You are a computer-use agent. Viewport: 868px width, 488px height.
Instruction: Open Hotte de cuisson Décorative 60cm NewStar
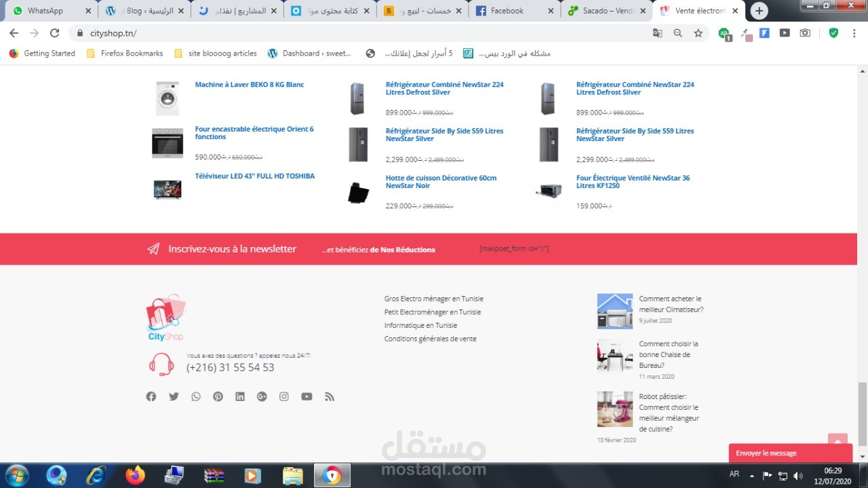pyautogui.click(x=441, y=181)
